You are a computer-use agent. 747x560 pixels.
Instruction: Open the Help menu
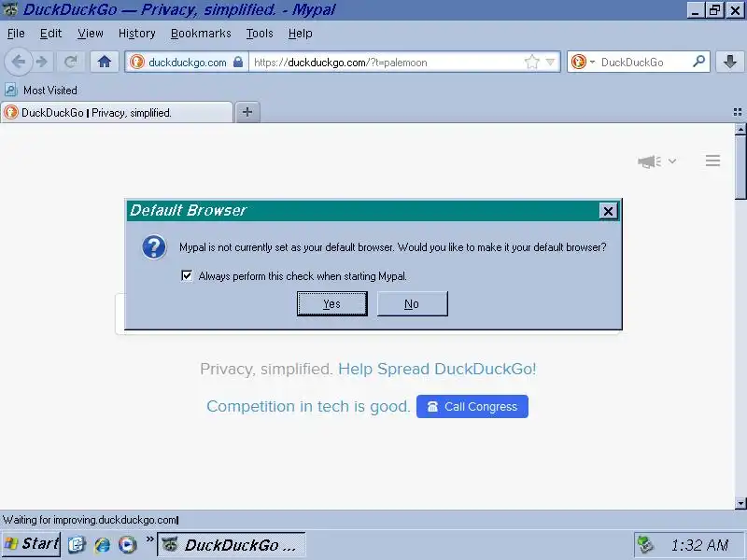point(301,34)
